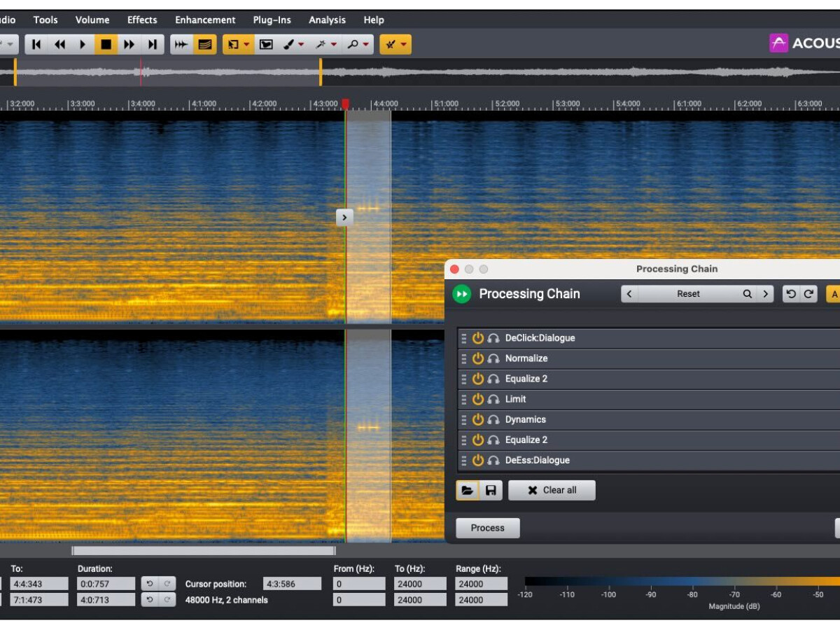Jump to the start of the track
Image resolution: width=840 pixels, height=630 pixels.
click(x=36, y=45)
